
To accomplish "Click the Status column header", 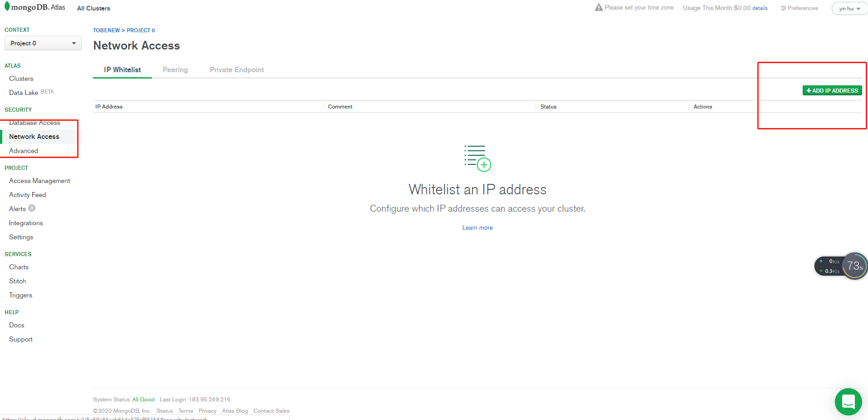I will coord(548,107).
